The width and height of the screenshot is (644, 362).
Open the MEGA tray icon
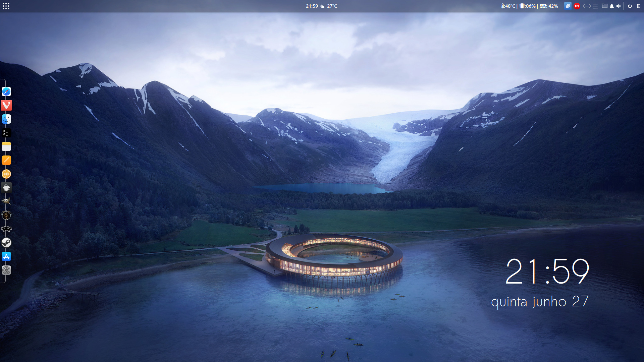[x=577, y=6]
